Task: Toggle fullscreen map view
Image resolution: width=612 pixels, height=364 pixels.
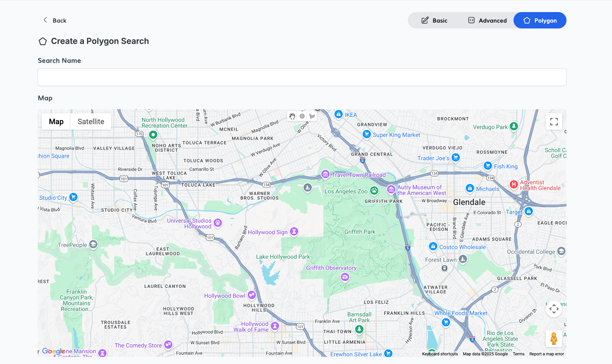Action: click(554, 122)
